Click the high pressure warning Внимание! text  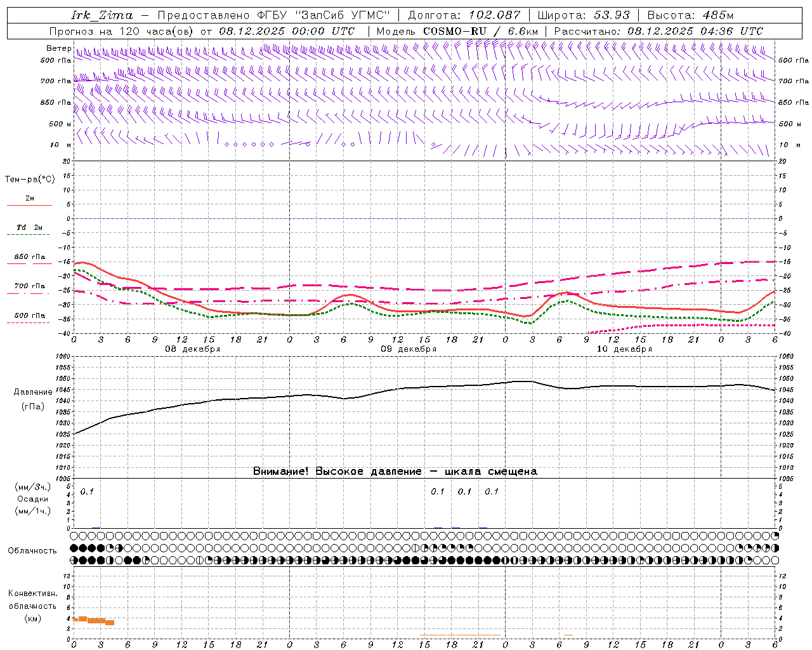(x=395, y=472)
